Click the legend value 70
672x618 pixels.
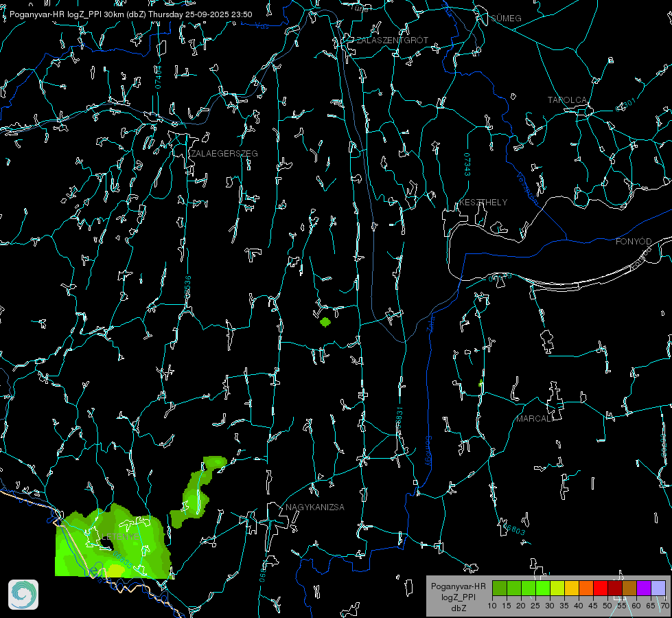pyautogui.click(x=665, y=606)
